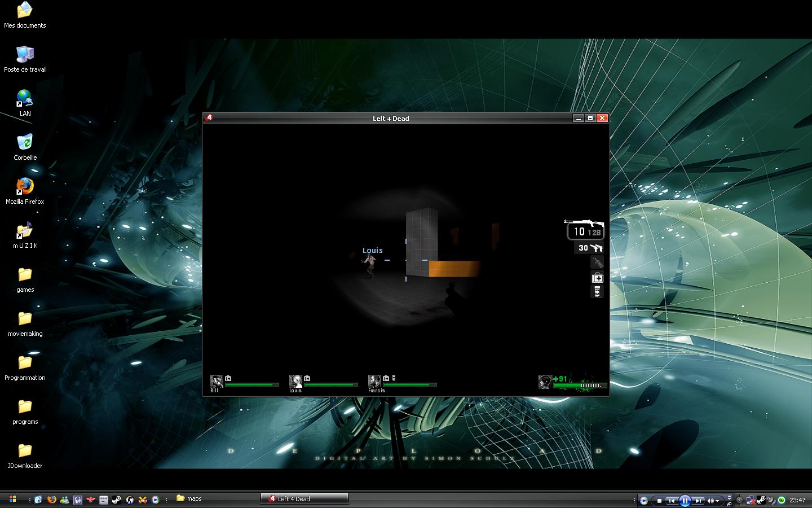Select the JDownloader desktop folder

point(25,456)
